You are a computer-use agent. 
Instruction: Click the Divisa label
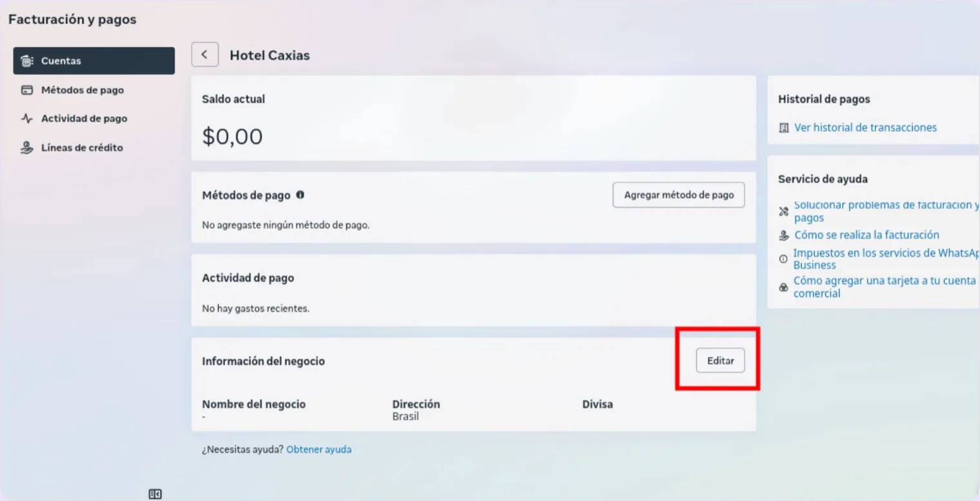tap(597, 404)
